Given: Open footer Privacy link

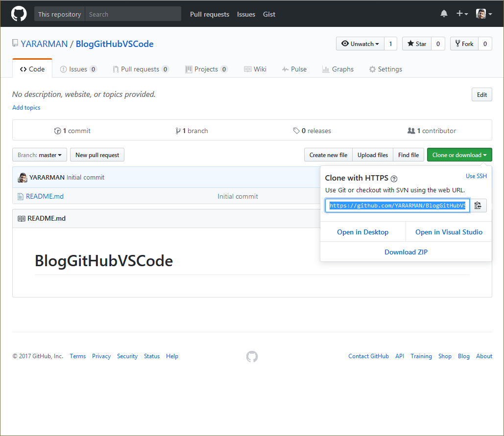Looking at the screenshot, I should coord(101,356).
